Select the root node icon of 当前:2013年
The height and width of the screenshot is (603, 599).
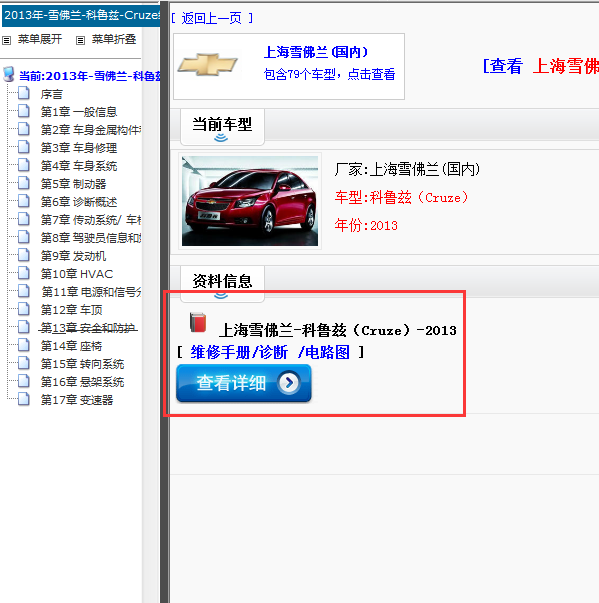pyautogui.click(x=8, y=75)
